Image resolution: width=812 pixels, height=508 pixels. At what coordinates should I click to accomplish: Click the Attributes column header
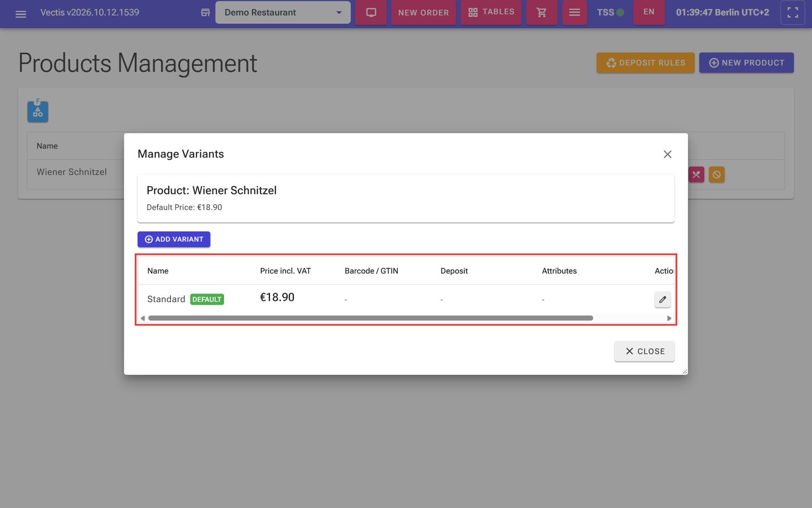(x=559, y=271)
